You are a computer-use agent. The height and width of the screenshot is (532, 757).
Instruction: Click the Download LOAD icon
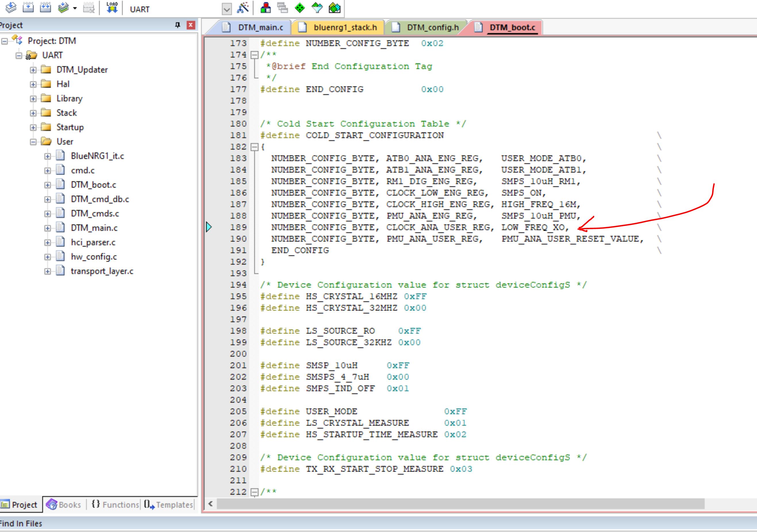tap(112, 7)
